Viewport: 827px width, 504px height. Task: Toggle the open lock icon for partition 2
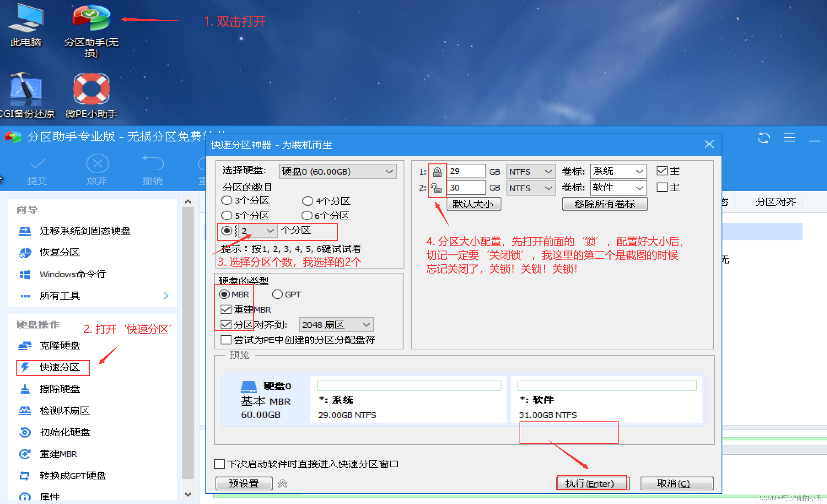pyautogui.click(x=436, y=188)
